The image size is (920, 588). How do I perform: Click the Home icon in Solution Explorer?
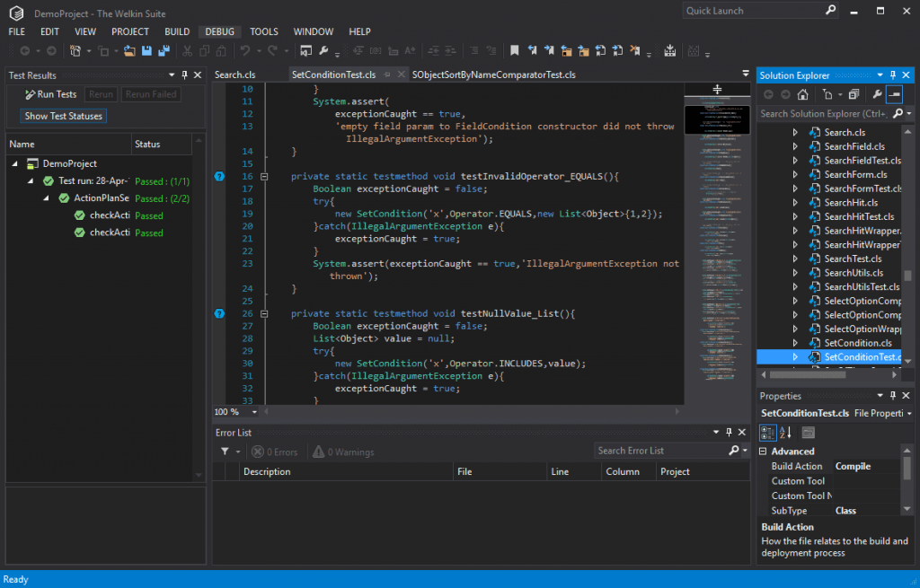pyautogui.click(x=802, y=94)
